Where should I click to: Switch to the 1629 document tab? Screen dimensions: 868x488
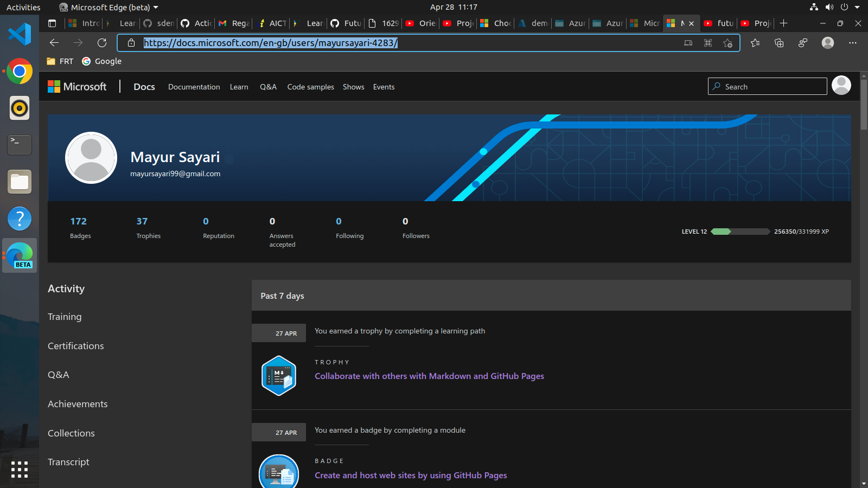(x=383, y=23)
